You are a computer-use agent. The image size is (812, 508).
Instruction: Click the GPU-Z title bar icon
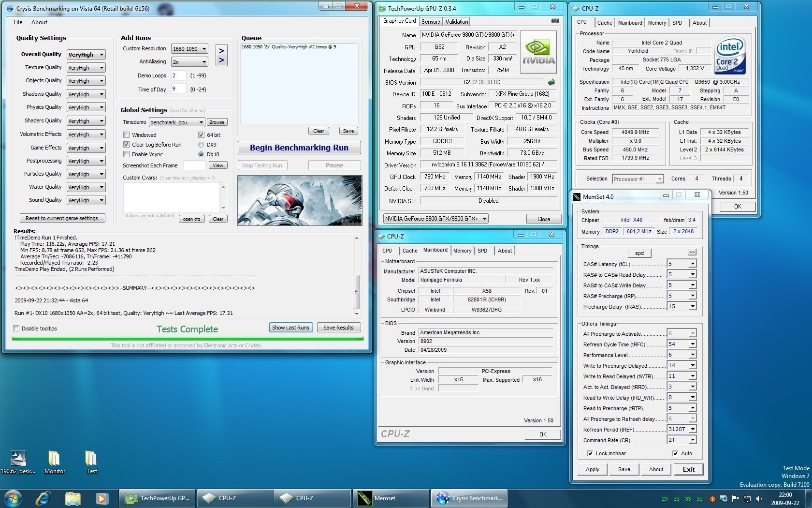[x=382, y=8]
